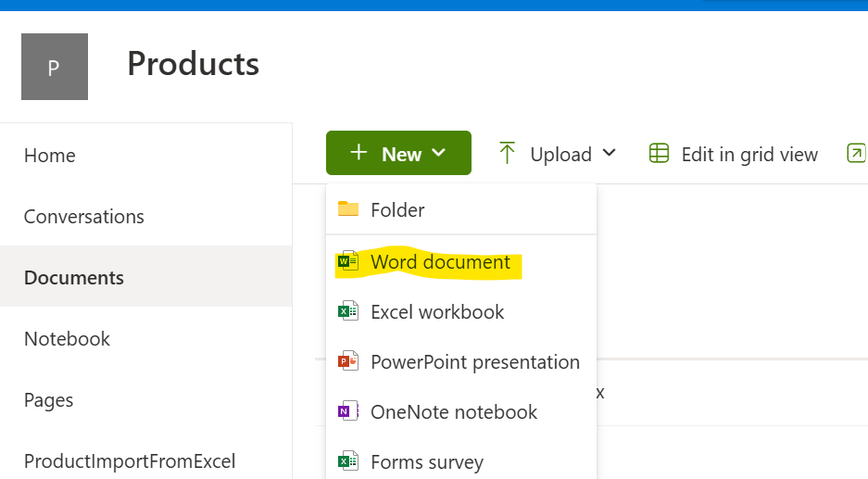Navigate to Pages in the sidebar

point(49,400)
